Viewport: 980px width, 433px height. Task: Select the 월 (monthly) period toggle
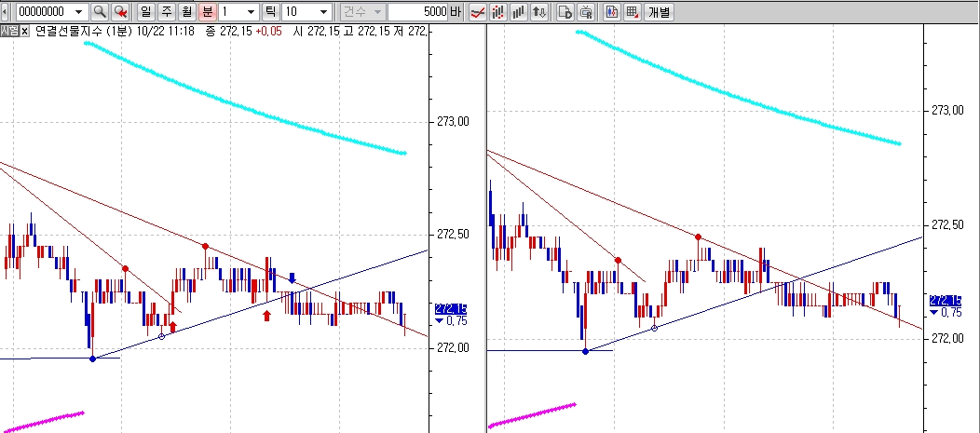pos(186,12)
